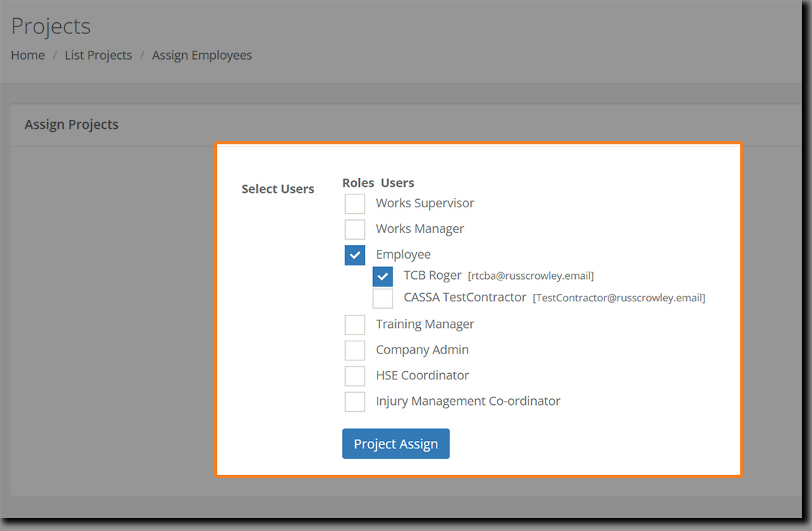
Task: Click the Assign Projects panel heading
Action: click(x=72, y=125)
